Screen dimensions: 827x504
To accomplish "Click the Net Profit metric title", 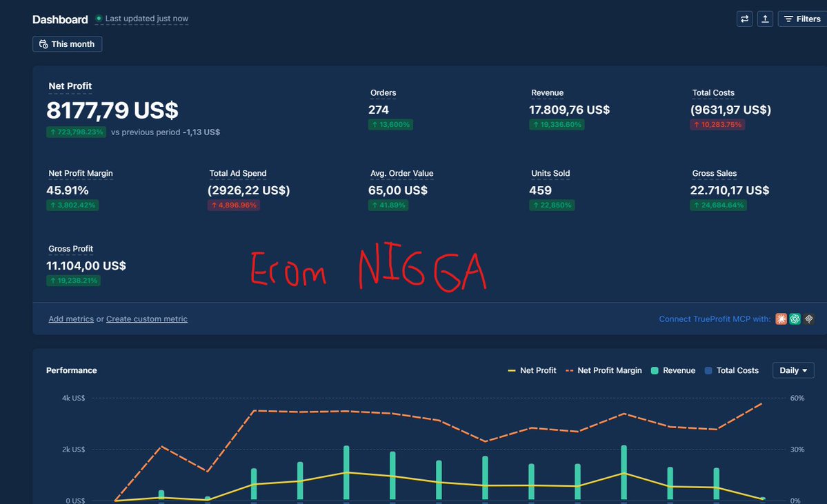I will pos(70,86).
